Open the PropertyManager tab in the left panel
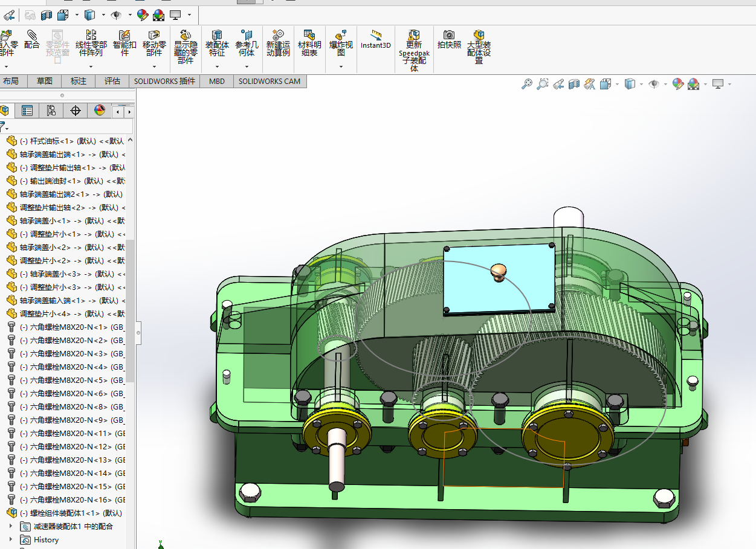Image resolution: width=756 pixels, height=549 pixels. click(27, 110)
